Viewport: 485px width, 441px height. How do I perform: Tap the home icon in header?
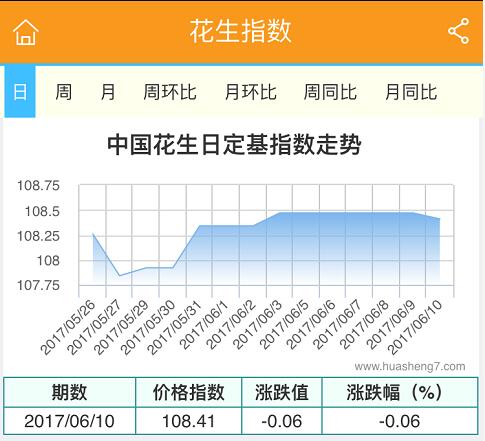pos(26,32)
